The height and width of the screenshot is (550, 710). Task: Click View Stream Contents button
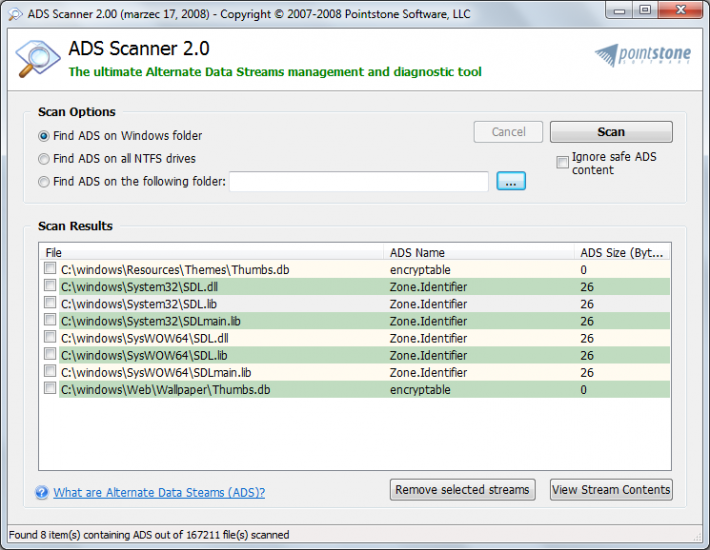(611, 490)
